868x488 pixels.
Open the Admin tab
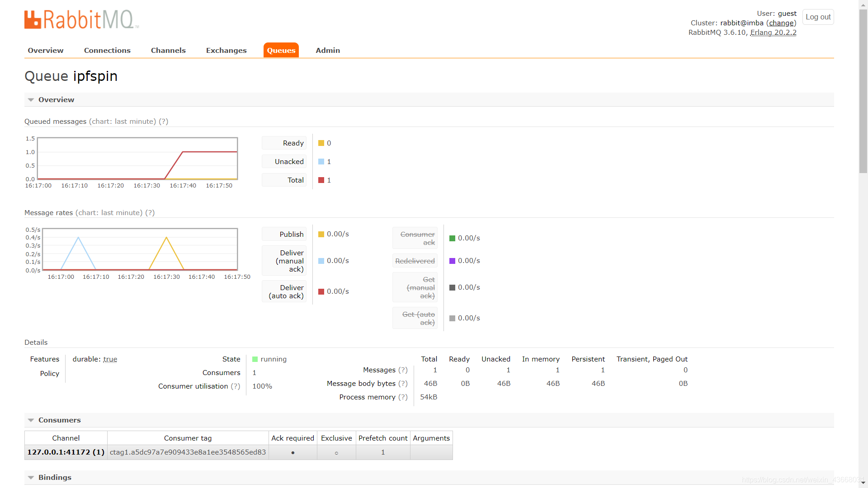pyautogui.click(x=328, y=50)
